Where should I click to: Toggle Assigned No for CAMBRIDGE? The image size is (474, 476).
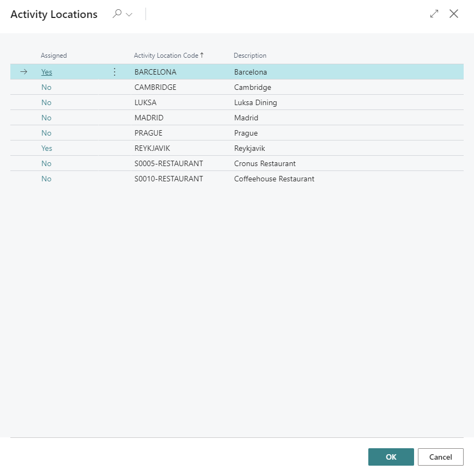pyautogui.click(x=46, y=87)
